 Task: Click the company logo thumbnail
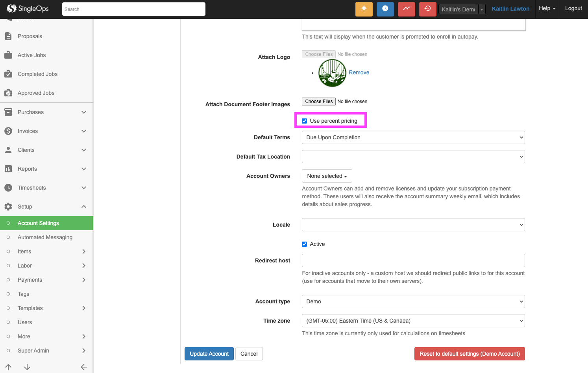tap(332, 73)
